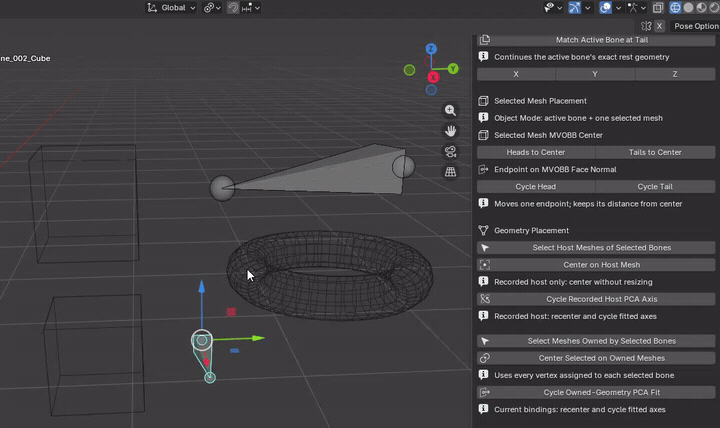
Task: Open the Pose Options dropdown
Action: click(x=695, y=26)
